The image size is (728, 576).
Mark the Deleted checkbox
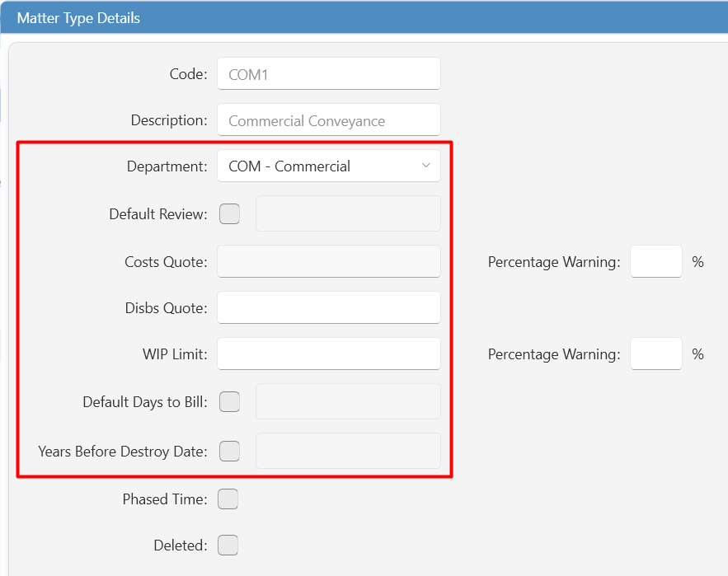[228, 545]
